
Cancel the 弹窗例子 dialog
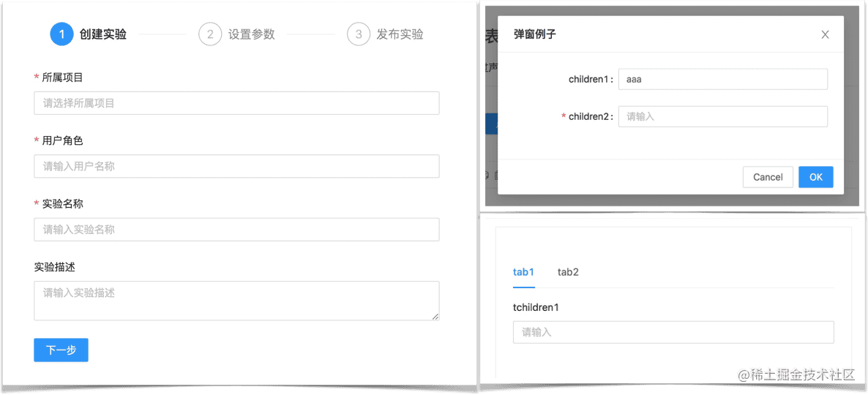768,177
